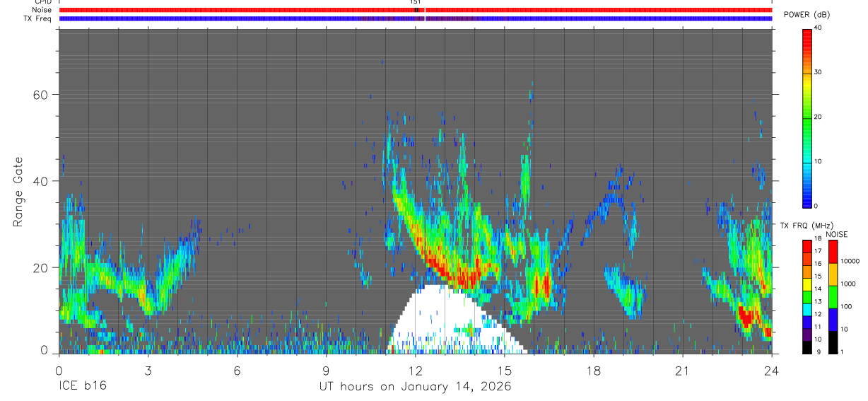
Task: Click the cyan 12–13 MHz frequency swatch
Action: point(807,308)
